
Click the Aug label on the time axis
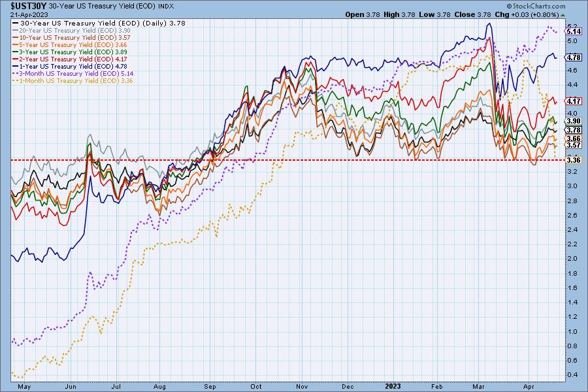click(x=159, y=387)
